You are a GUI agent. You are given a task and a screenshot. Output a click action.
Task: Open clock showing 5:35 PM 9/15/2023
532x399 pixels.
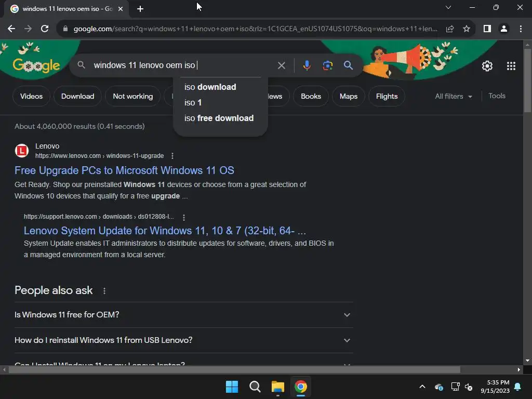[495, 387]
